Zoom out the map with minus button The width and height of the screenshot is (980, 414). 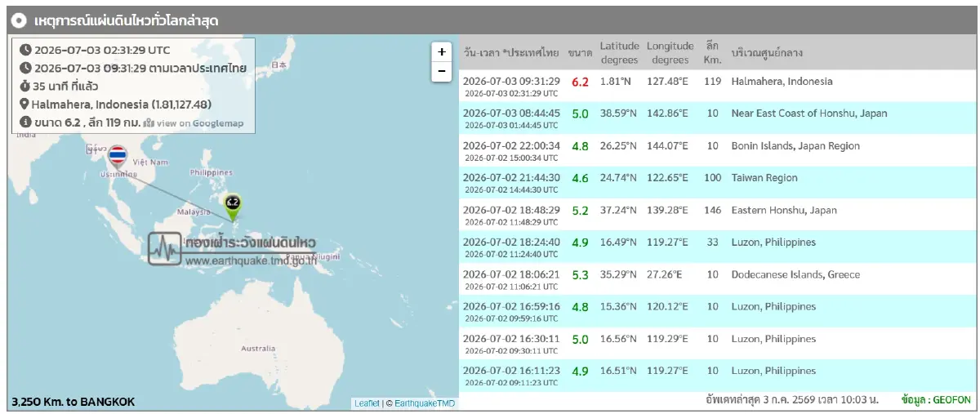[x=441, y=72]
